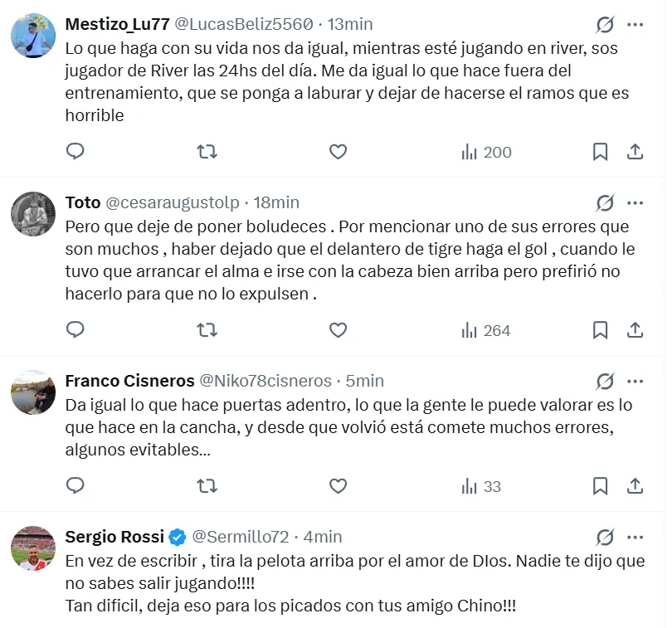View analytics showing 33 views
672x628 pixels.
[x=481, y=486]
